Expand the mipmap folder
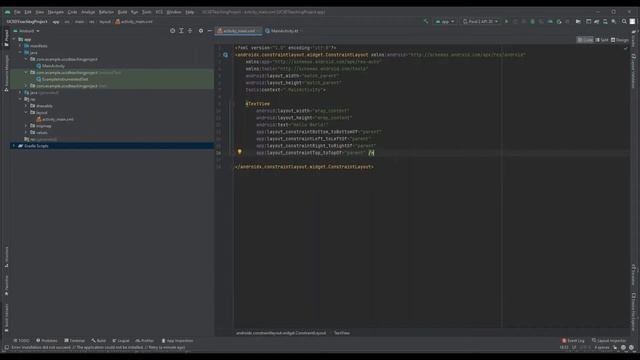 pos(26,126)
